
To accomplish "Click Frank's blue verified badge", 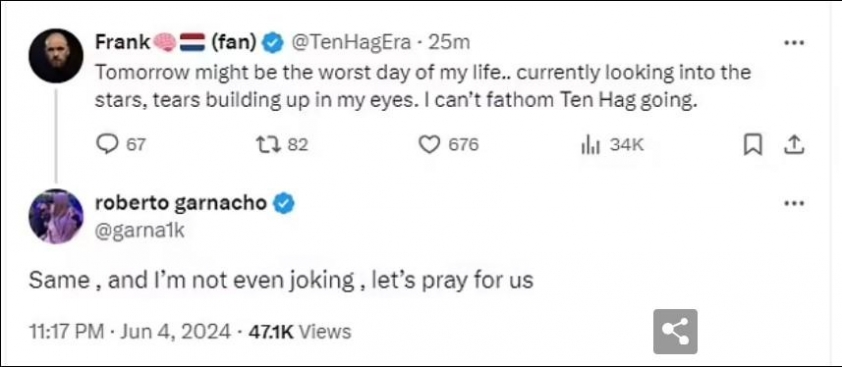I will coord(273,43).
